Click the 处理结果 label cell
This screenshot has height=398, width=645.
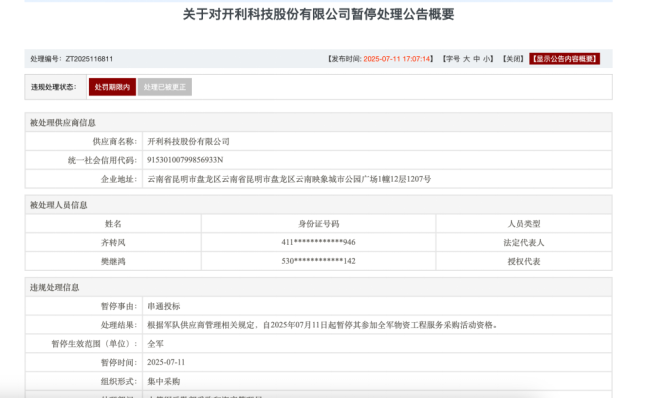pos(84,325)
